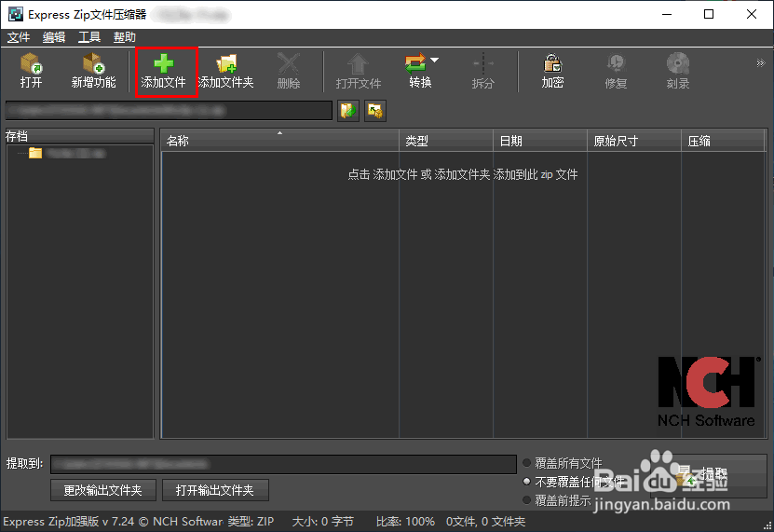
Task: Click the second folder icon beside path field
Action: click(375, 111)
